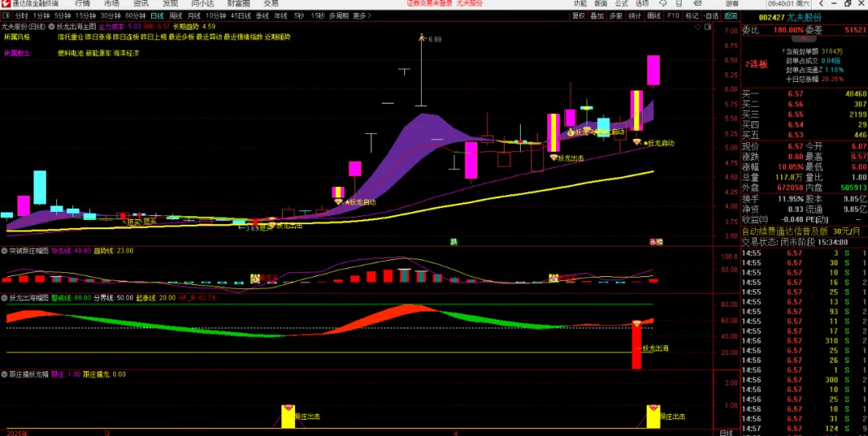Expand the 跟庄擒妖龙幅 indicator dropdown

5,374
